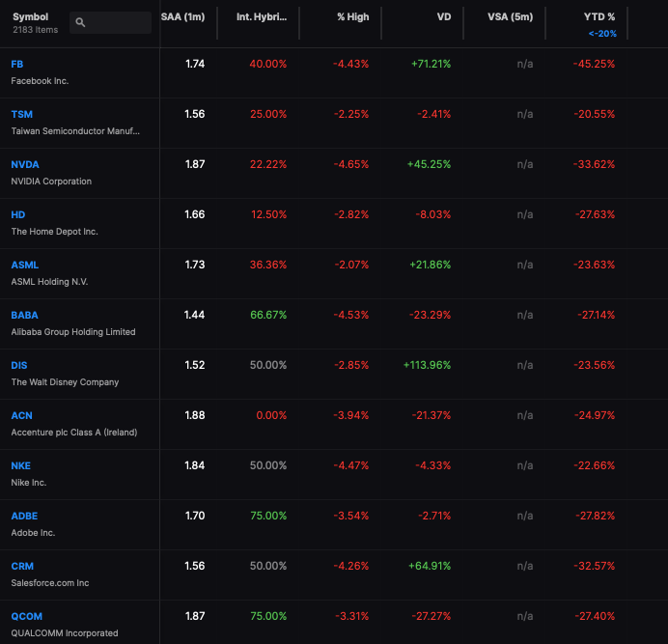The width and height of the screenshot is (668, 644).
Task: Open the TSM ticker link
Action: click(x=22, y=115)
